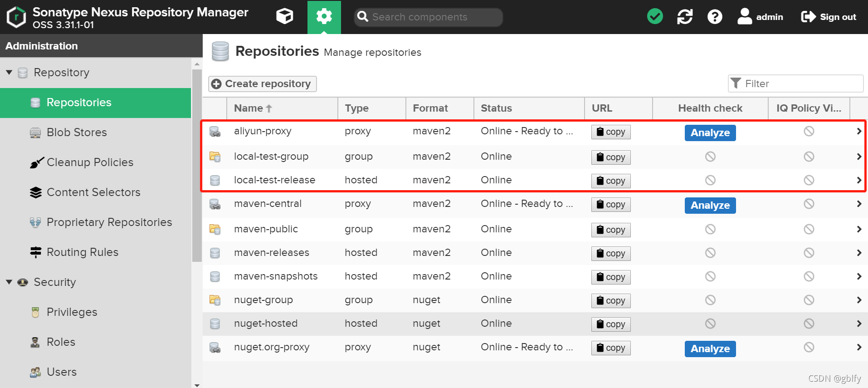Collapse the Security tree section
Viewport: 868px width, 388px height.
[x=9, y=282]
